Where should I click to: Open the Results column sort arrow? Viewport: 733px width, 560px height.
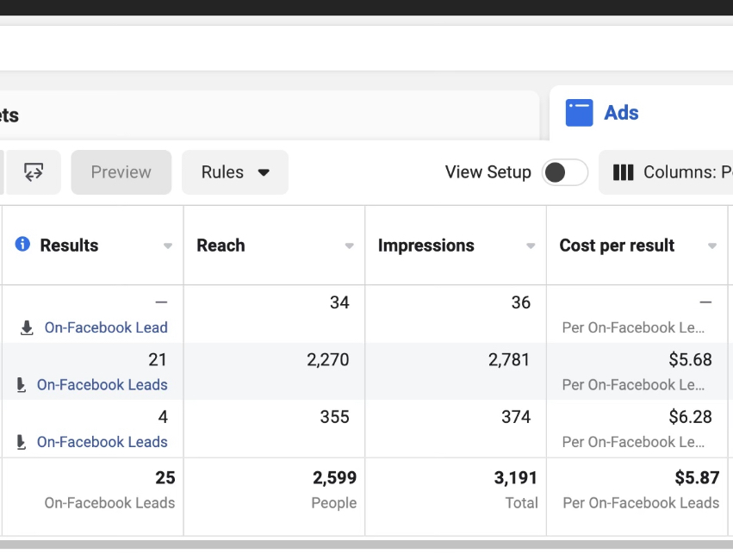168,246
